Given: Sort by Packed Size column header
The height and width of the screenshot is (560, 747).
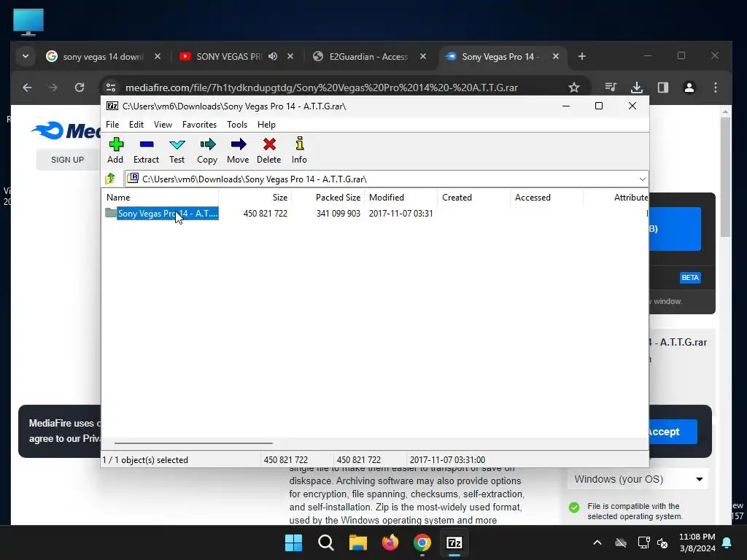Looking at the screenshot, I should [328, 197].
